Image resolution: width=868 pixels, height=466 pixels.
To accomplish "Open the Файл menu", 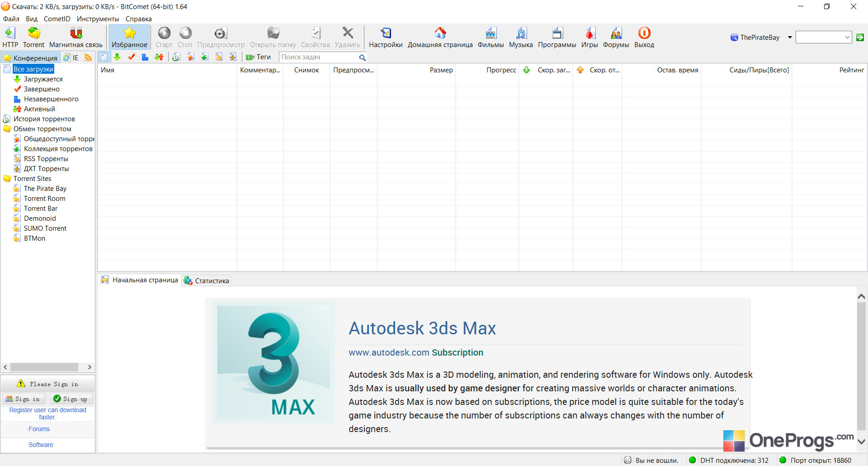I will click(11, 19).
